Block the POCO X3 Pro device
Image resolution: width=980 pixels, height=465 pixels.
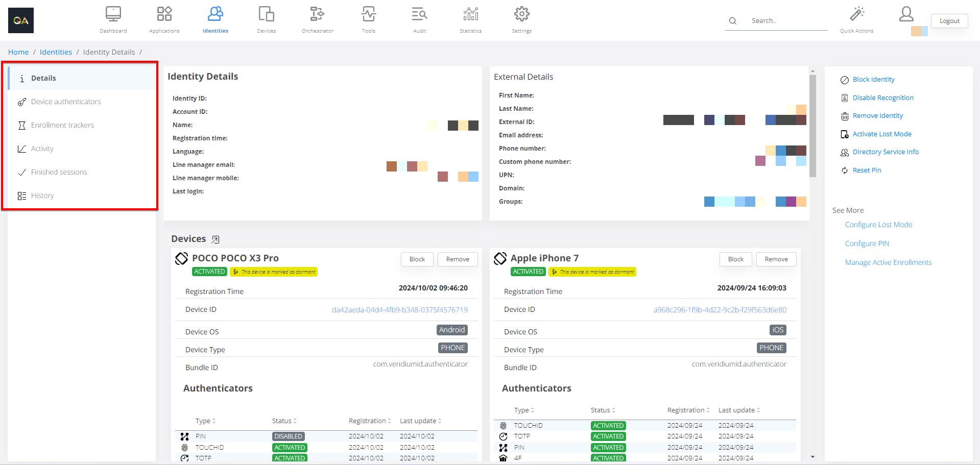point(417,259)
